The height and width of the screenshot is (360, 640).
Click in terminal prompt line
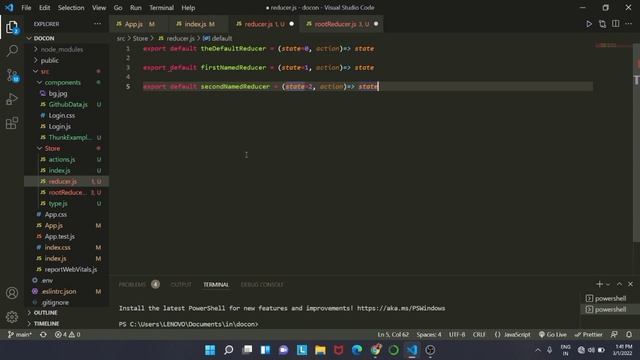tap(188, 324)
